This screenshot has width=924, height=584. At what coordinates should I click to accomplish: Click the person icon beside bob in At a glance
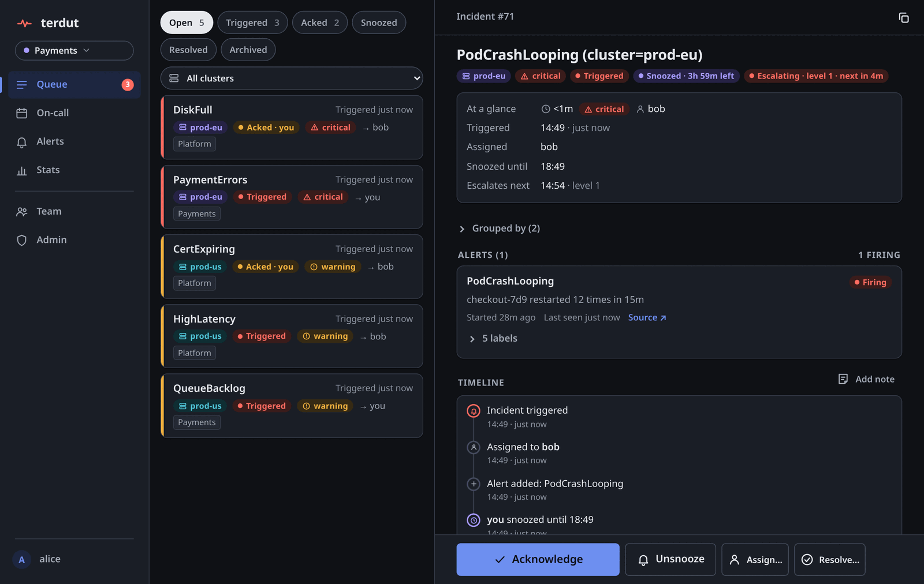(640, 109)
